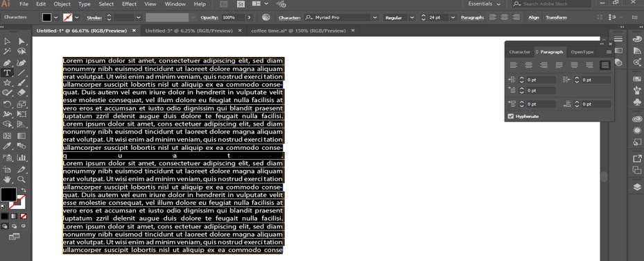Select the Hand tool
This screenshot has height=261, width=644.
coord(7,180)
